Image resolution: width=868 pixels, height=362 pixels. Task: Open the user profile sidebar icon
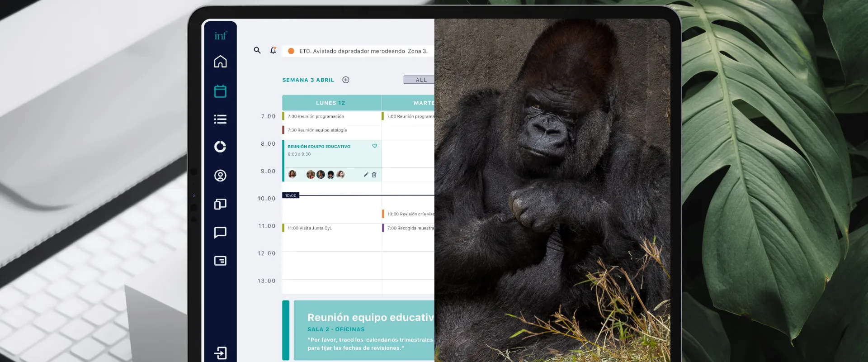(x=220, y=176)
